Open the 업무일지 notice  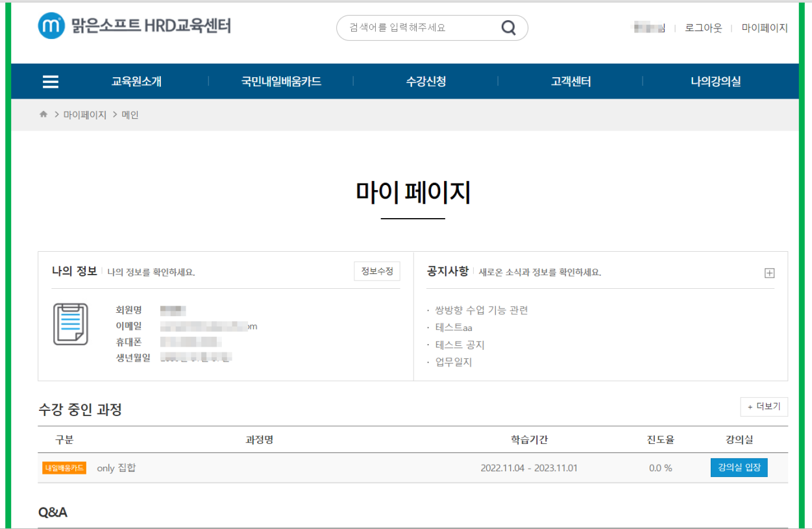point(454,362)
